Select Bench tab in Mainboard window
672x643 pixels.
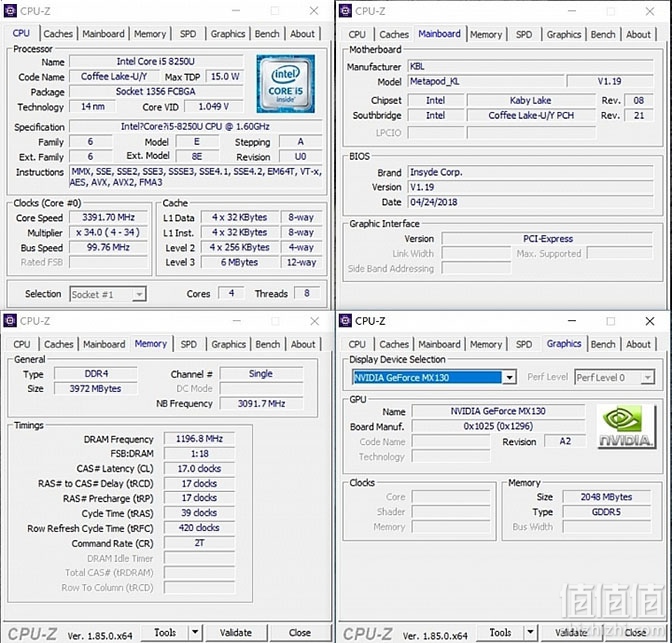pyautogui.click(x=603, y=34)
